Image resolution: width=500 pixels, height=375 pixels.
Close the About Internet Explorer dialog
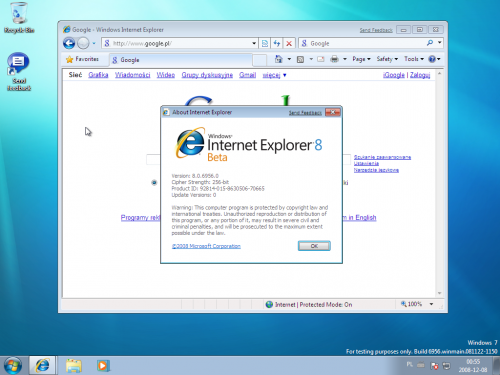tap(333, 112)
